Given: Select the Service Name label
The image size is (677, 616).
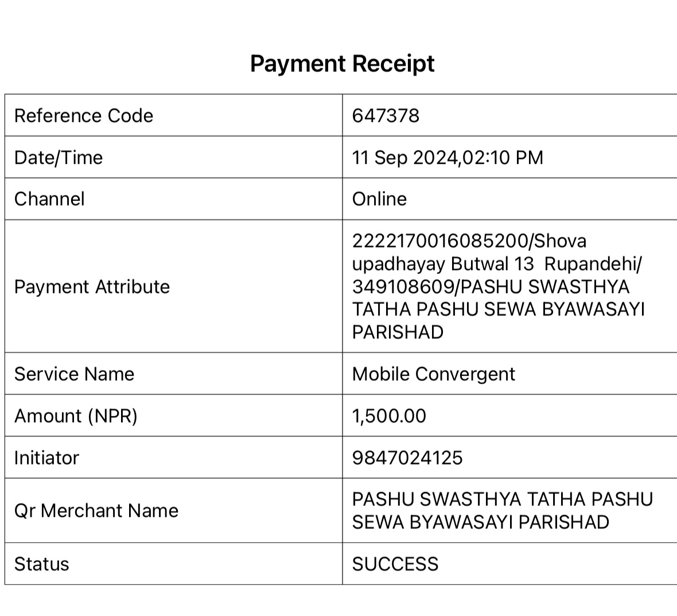Looking at the screenshot, I should [x=74, y=374].
